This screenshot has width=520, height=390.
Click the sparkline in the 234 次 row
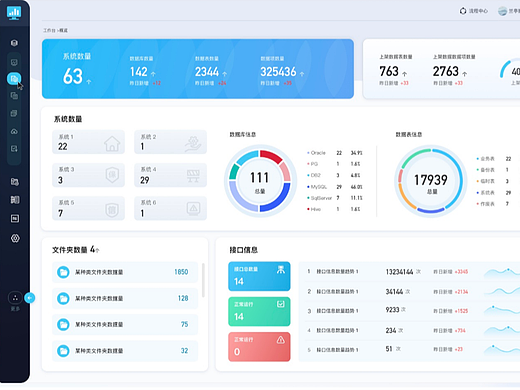point(502,330)
